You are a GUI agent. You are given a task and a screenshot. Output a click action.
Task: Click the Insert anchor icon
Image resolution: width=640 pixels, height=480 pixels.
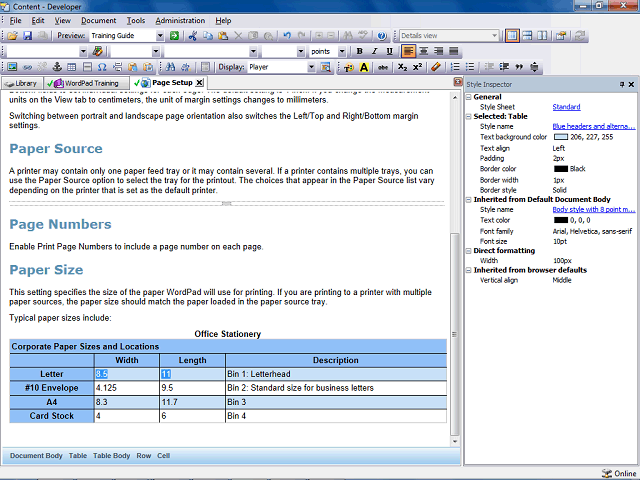(57, 67)
